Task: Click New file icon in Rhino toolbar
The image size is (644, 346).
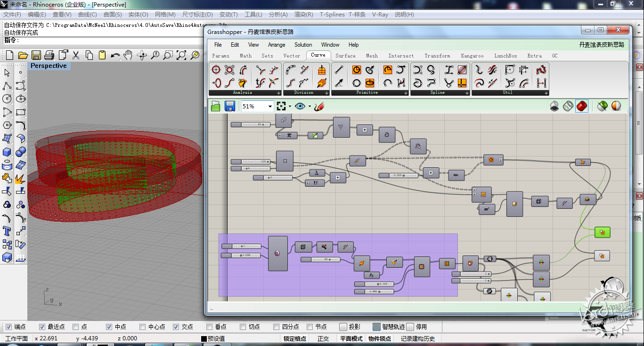Action: pyautogui.click(x=9, y=55)
